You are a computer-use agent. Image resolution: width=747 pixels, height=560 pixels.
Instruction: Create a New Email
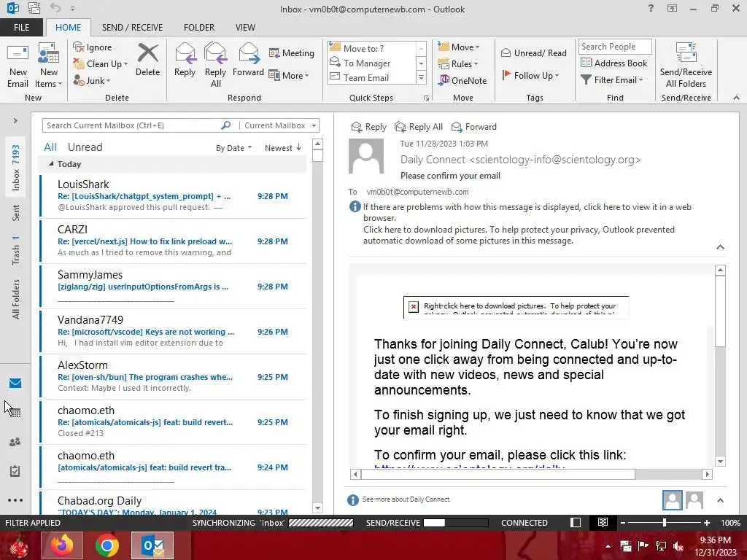click(x=18, y=65)
